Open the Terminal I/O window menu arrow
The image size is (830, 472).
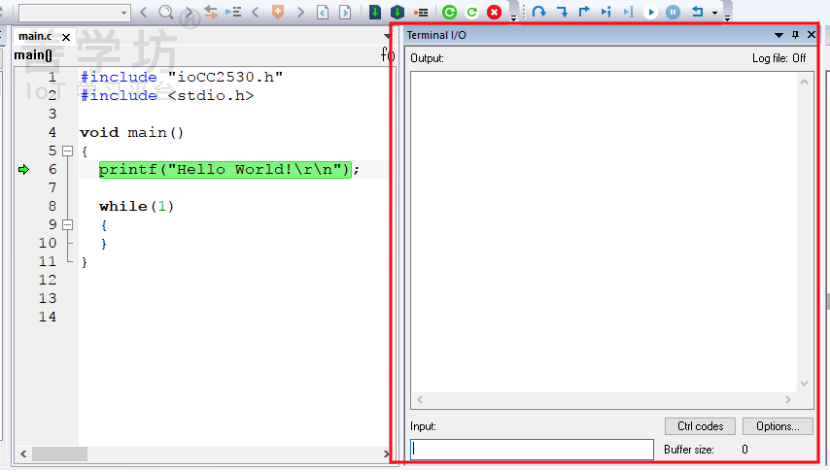[779, 35]
